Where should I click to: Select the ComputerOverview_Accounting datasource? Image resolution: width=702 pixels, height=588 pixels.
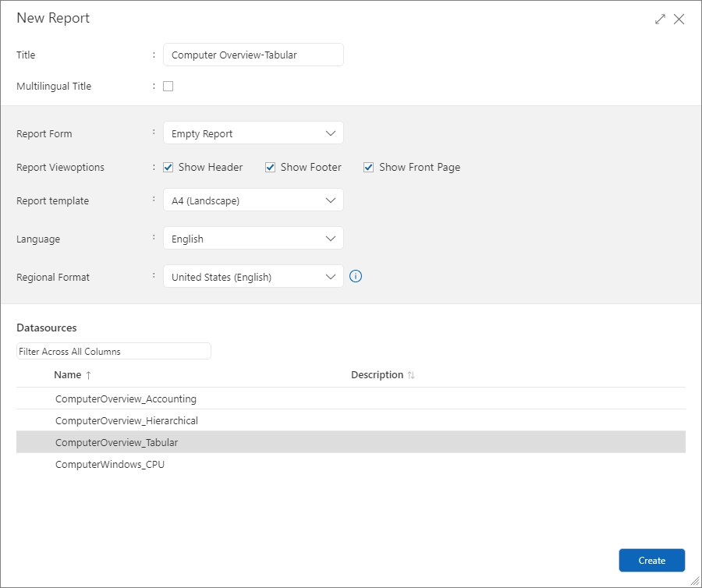(x=125, y=398)
